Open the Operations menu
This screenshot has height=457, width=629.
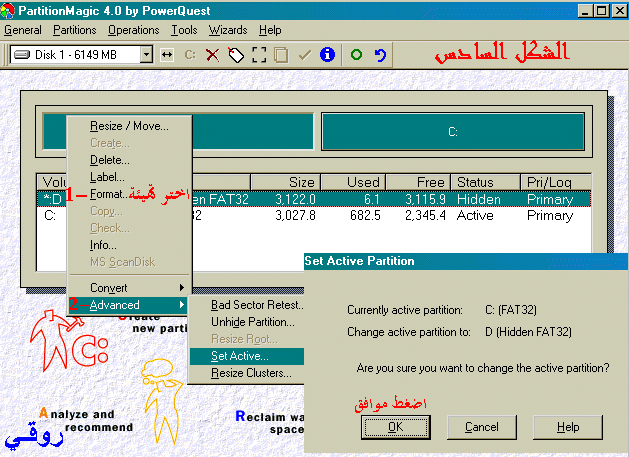(134, 30)
